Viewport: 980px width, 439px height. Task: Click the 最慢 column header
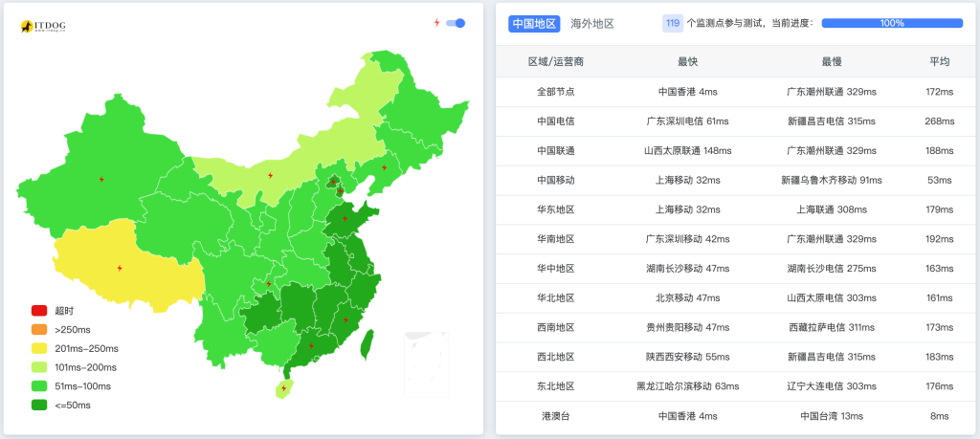point(831,61)
